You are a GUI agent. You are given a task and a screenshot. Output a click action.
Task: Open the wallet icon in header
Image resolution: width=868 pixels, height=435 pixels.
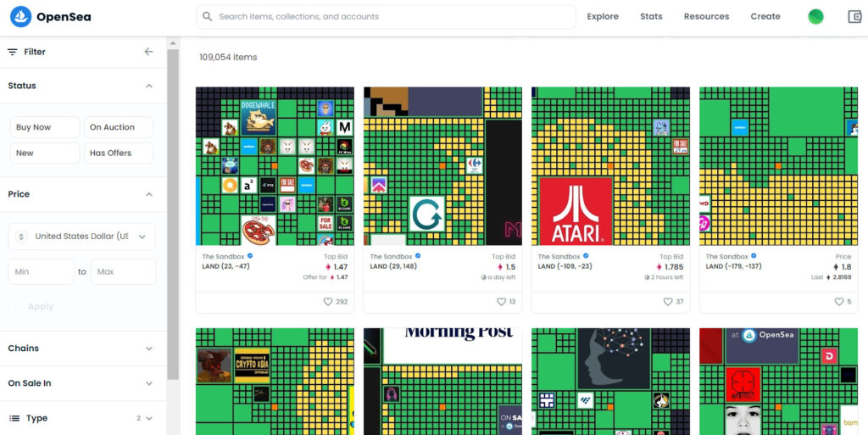[x=854, y=17]
